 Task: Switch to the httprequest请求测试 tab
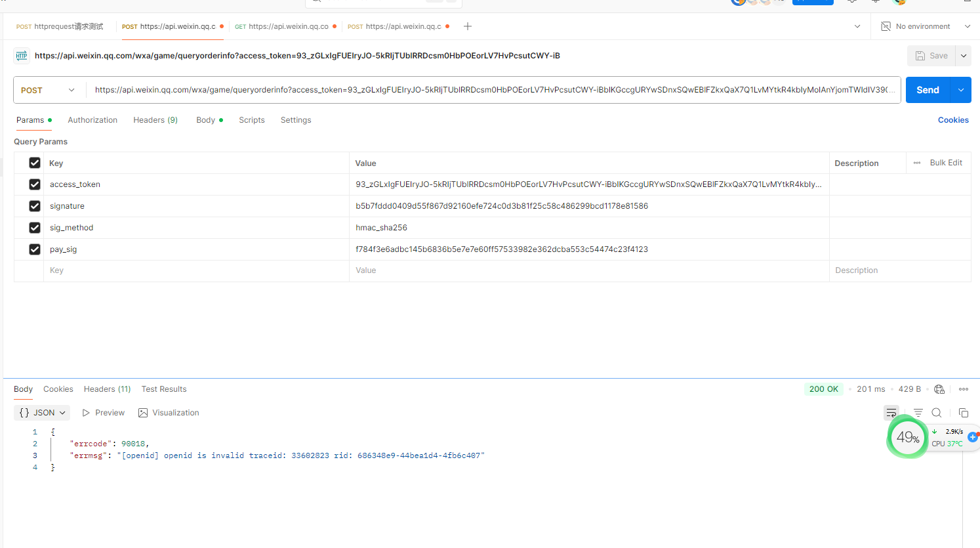click(x=60, y=26)
